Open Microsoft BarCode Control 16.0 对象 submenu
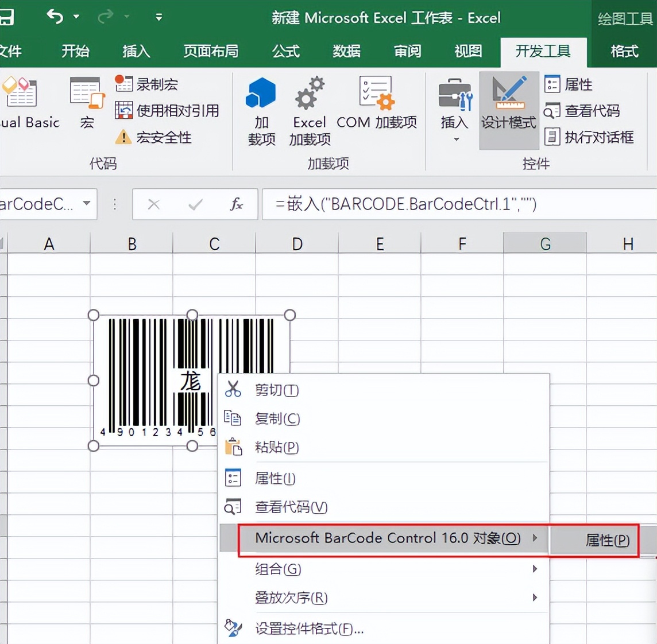Screen dimensions: 657x644 (384, 538)
